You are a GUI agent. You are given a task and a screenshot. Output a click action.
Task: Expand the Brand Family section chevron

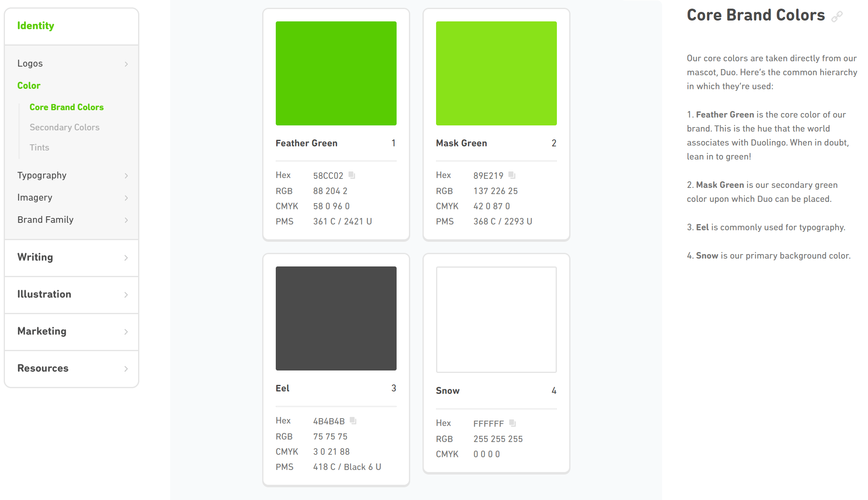(x=126, y=220)
